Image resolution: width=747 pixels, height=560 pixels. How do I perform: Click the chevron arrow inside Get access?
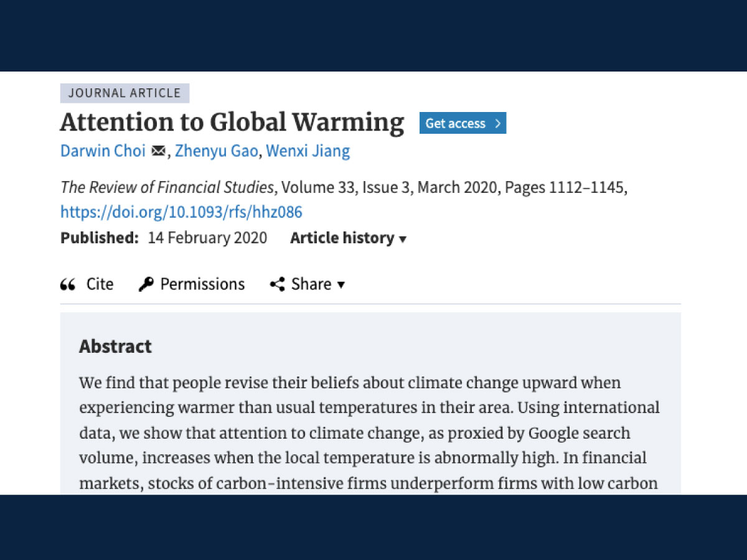coord(497,123)
